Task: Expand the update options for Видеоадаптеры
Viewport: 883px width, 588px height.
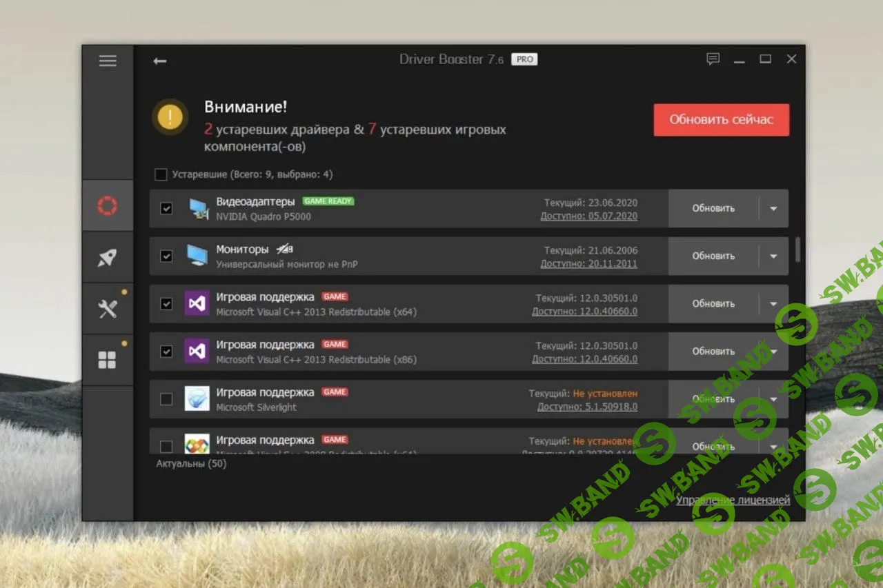Action: [773, 207]
